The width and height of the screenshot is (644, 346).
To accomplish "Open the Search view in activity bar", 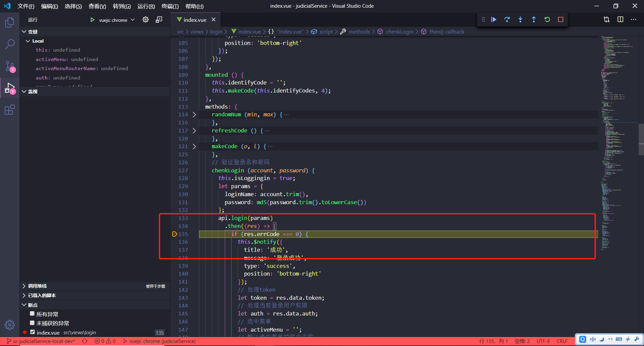I will pyautogui.click(x=10, y=44).
